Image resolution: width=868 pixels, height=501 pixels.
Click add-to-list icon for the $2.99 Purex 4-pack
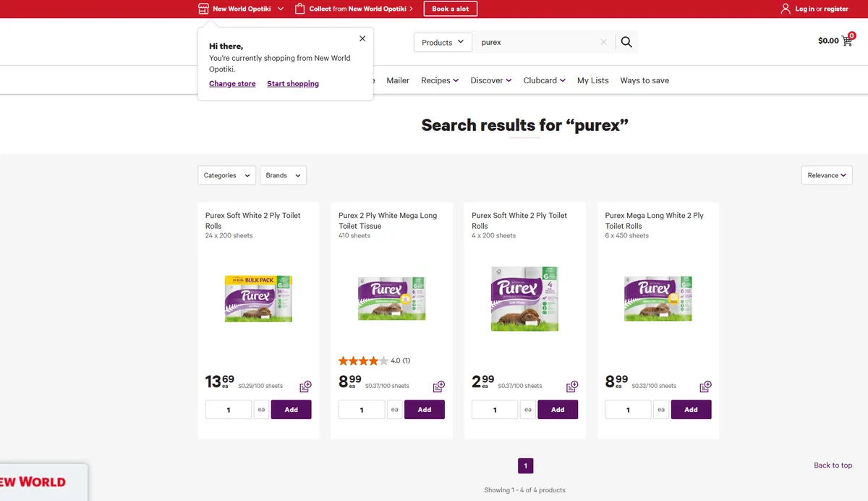click(572, 386)
